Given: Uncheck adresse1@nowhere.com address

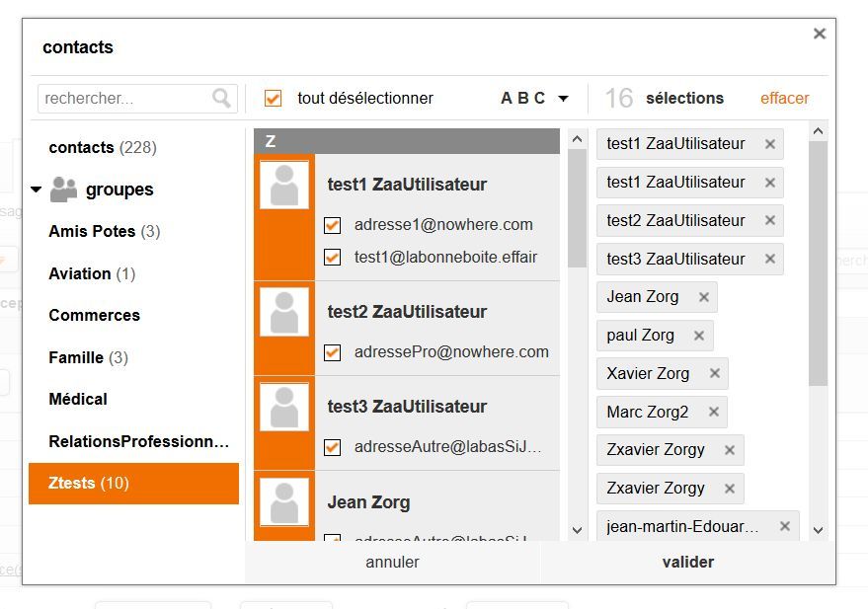Looking at the screenshot, I should (x=333, y=225).
